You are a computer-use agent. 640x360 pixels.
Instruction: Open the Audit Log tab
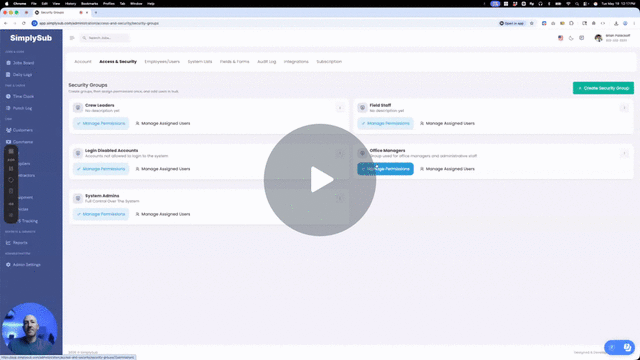pos(267,62)
